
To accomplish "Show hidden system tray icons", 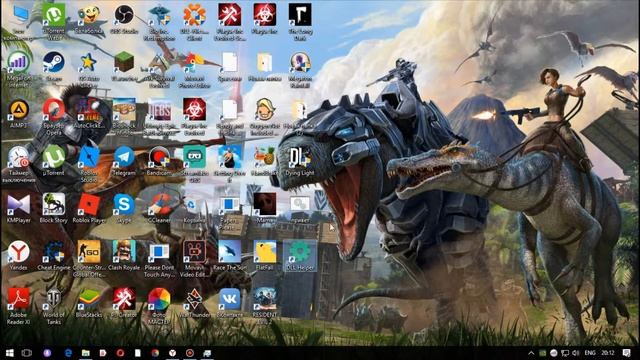I will 531,353.
